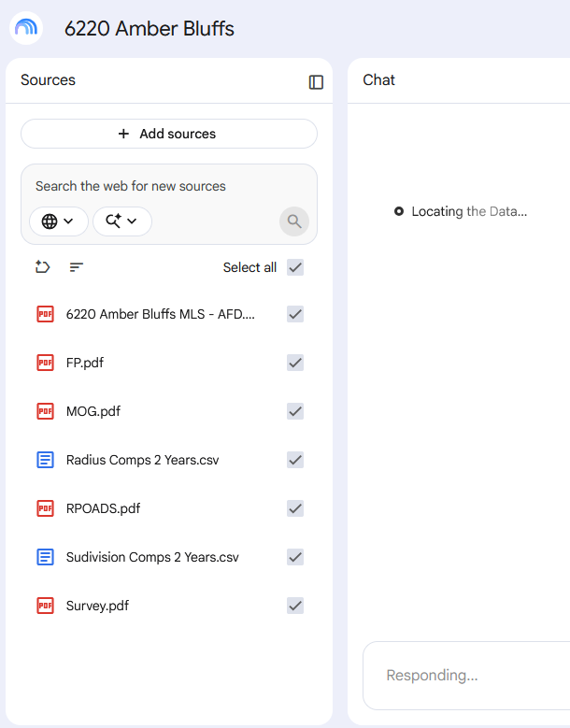Image resolution: width=570 pixels, height=728 pixels.
Task: Click document icon beside Radius Comps CSV
Action: [45, 460]
